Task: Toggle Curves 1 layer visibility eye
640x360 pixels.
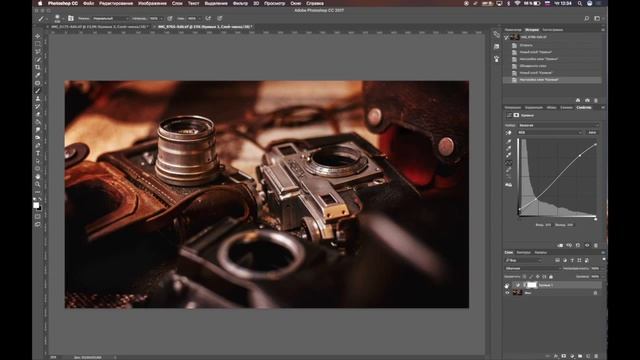Action: [507, 285]
